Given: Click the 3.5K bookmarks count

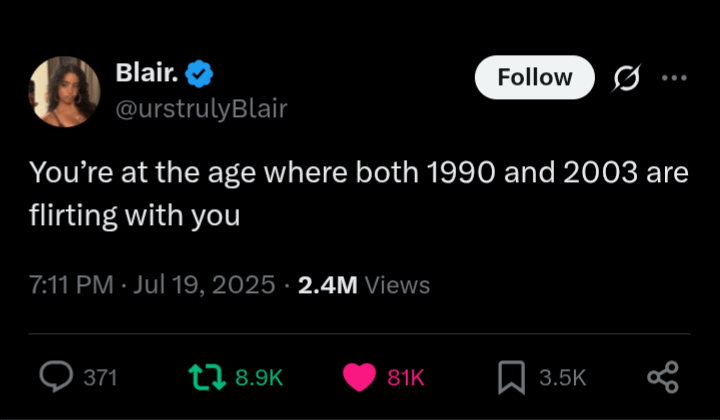Looking at the screenshot, I should coord(562,377).
